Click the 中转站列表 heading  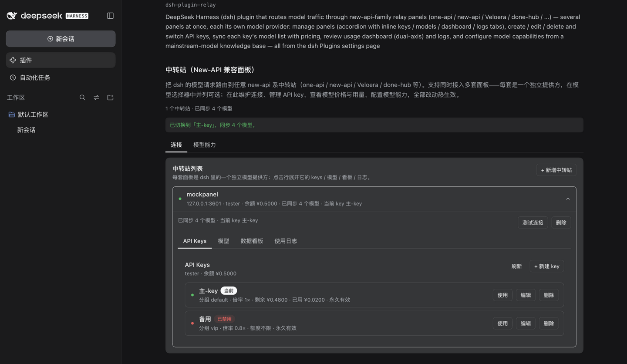click(x=188, y=169)
